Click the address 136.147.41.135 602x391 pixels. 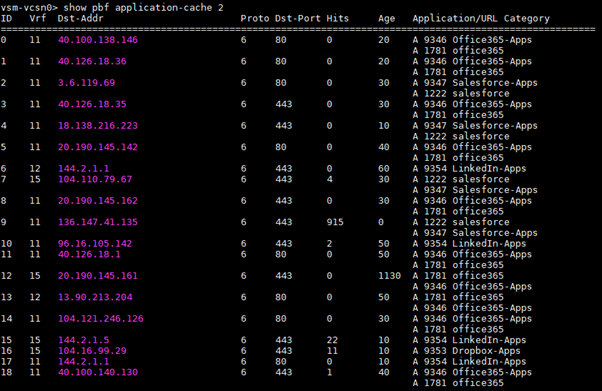(98, 222)
